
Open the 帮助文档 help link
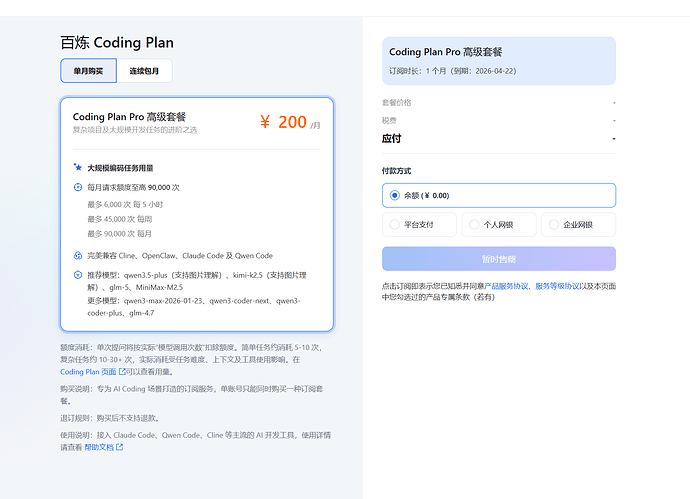click(x=99, y=447)
